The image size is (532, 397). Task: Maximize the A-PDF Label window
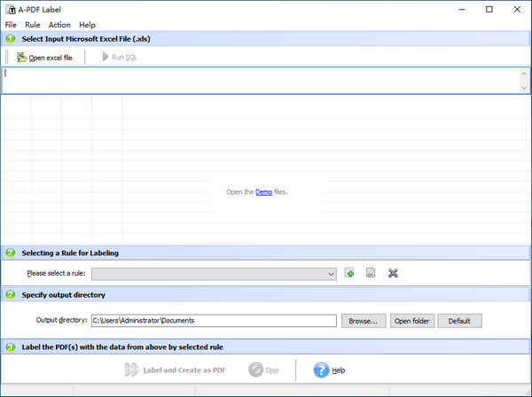489,9
